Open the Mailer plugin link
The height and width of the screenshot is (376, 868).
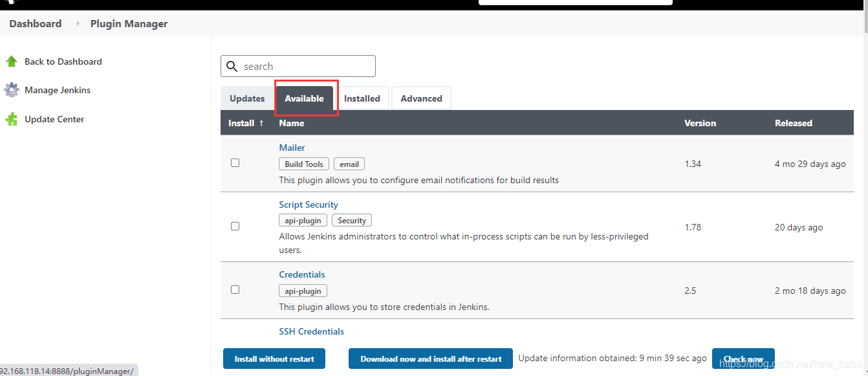click(x=292, y=148)
